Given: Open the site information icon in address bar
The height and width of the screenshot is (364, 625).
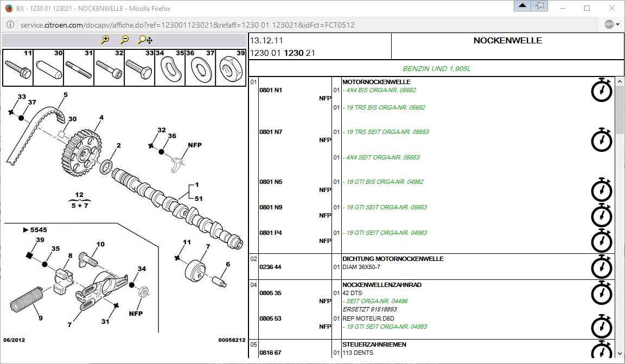Looking at the screenshot, I should (10, 25).
